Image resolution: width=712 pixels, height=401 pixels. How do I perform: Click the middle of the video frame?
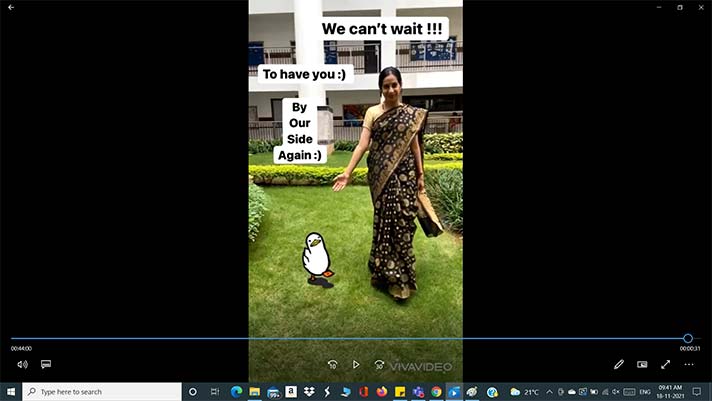355,170
